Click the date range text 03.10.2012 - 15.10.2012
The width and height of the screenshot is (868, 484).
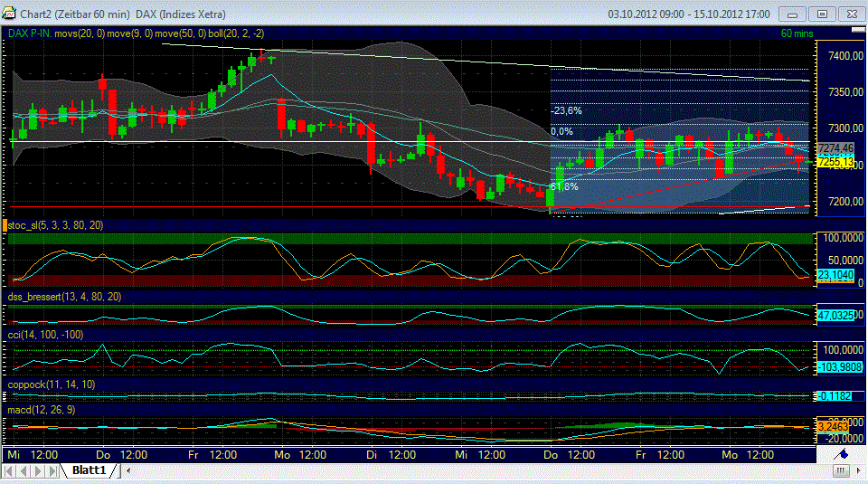click(689, 14)
